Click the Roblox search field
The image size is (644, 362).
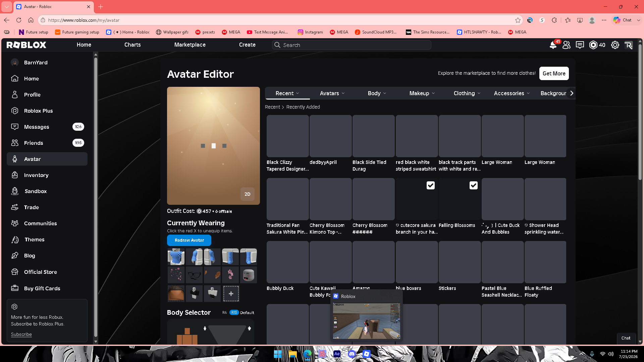tap(352, 45)
